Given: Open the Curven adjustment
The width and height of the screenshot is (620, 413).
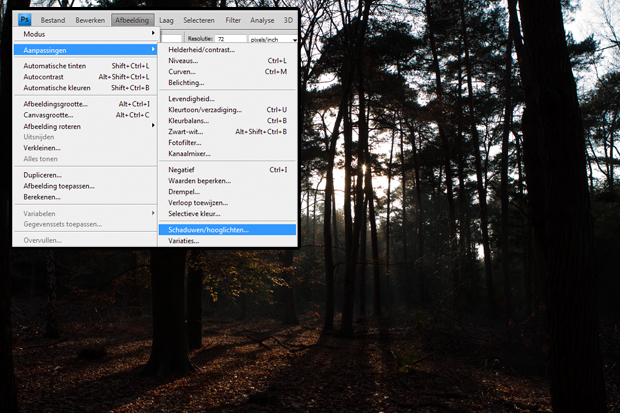Looking at the screenshot, I should click(x=227, y=72).
